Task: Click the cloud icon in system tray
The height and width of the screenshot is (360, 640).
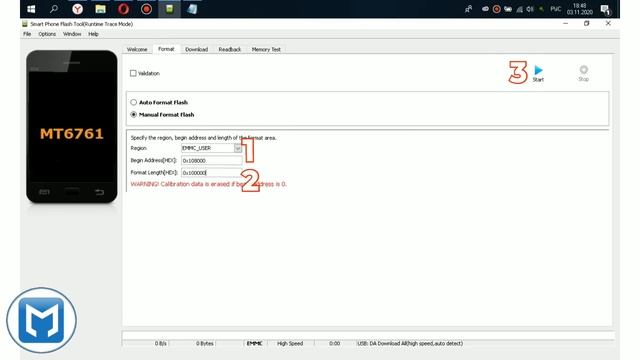Action: (x=485, y=9)
